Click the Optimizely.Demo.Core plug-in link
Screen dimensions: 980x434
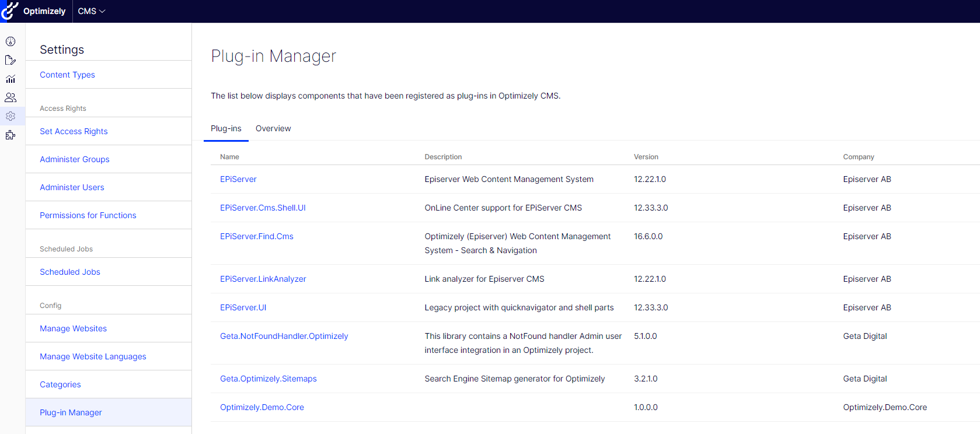pos(262,407)
